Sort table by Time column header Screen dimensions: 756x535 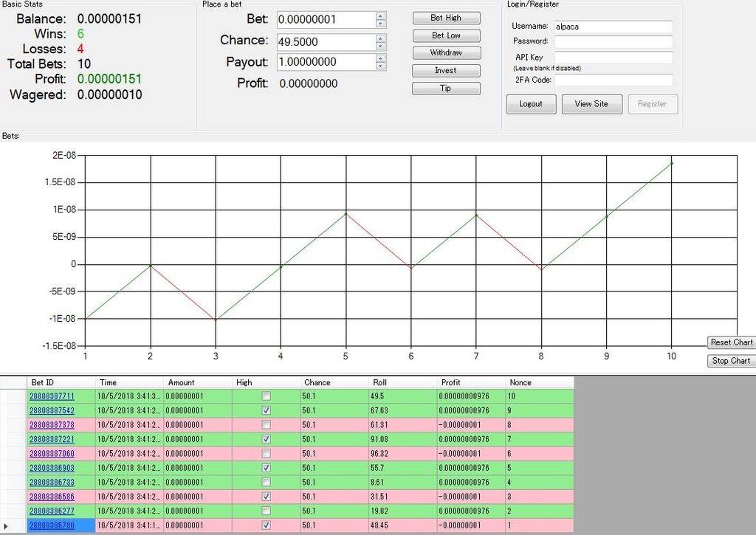tap(130, 383)
